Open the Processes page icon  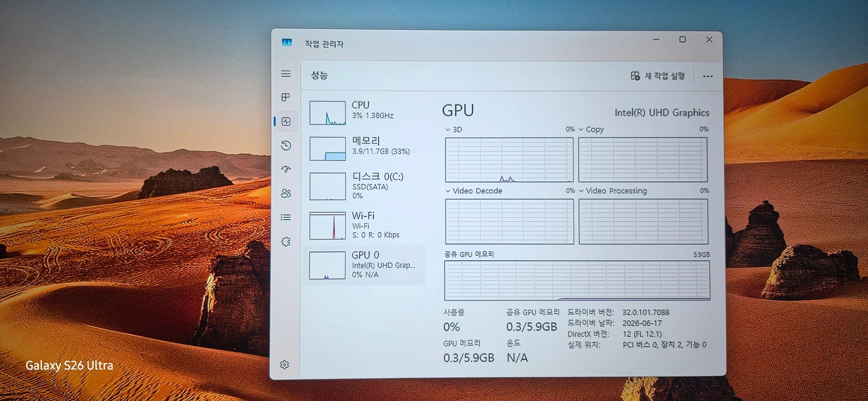pos(286,97)
